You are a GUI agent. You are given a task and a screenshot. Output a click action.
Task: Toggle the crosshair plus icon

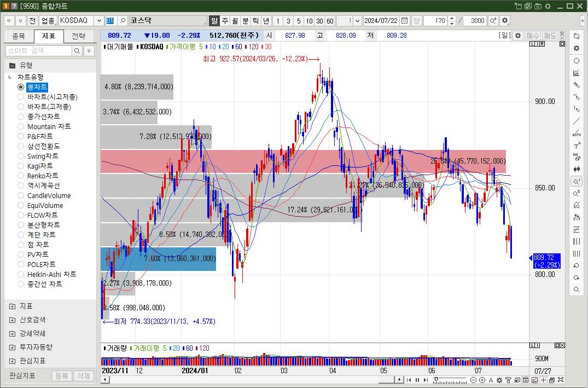[543, 380]
